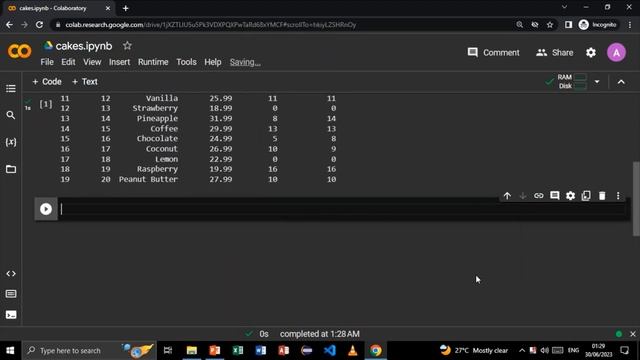Image resolution: width=640 pixels, height=360 pixels.
Task: Click the Colab logo
Action: tap(19, 52)
